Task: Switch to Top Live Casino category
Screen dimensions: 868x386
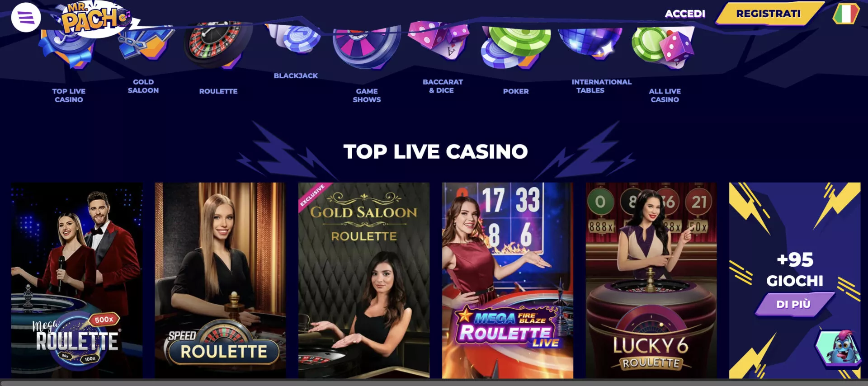Action: click(x=69, y=95)
